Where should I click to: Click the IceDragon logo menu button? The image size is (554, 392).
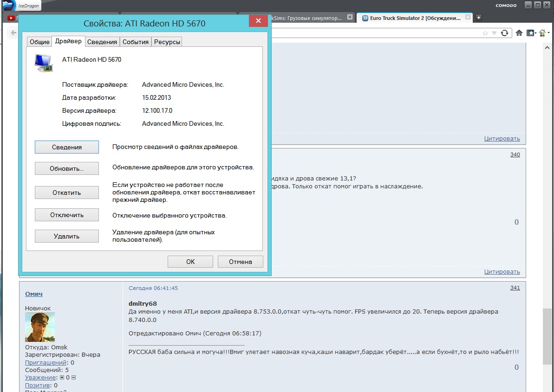pos(21,6)
